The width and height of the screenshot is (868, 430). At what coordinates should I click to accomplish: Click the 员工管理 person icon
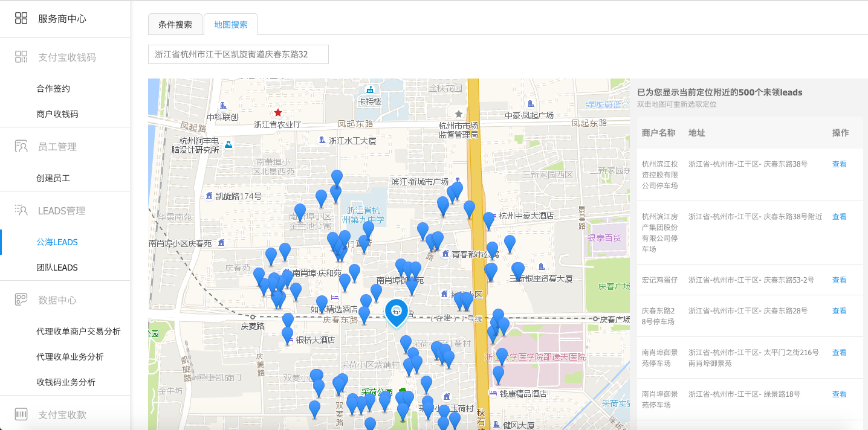(21, 146)
